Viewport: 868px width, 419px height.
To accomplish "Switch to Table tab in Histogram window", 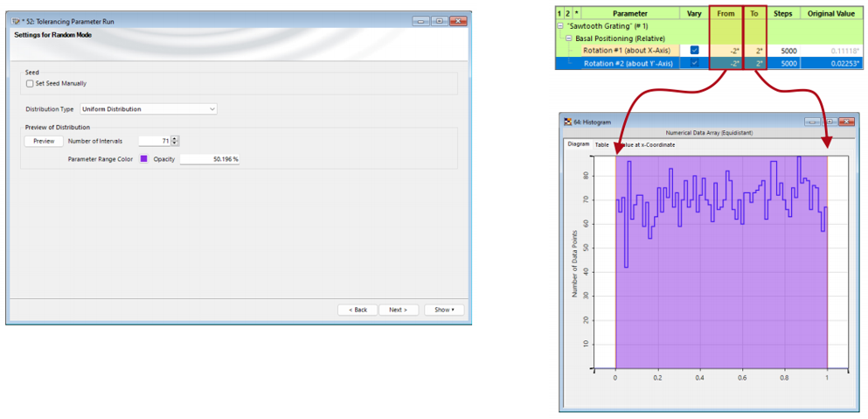I will (601, 144).
